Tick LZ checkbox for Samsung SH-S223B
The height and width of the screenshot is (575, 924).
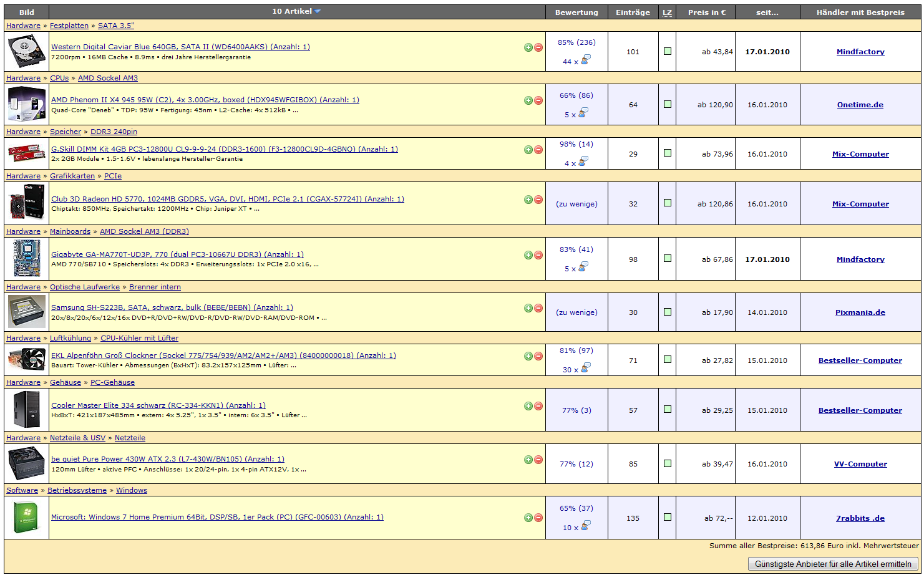668,312
